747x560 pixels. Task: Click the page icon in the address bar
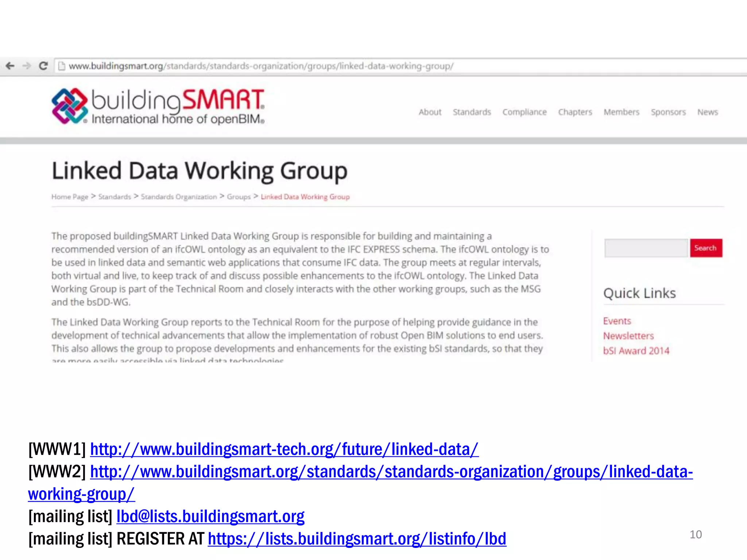coord(62,66)
